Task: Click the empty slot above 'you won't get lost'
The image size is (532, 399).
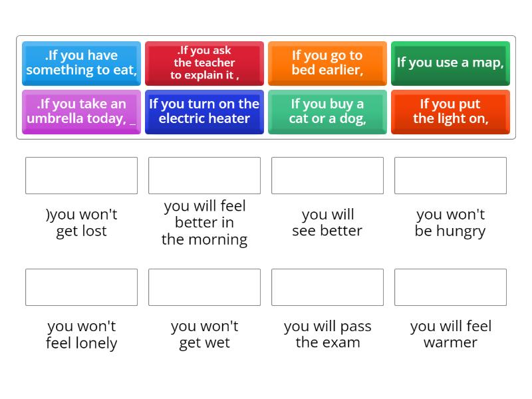Action: (81, 175)
